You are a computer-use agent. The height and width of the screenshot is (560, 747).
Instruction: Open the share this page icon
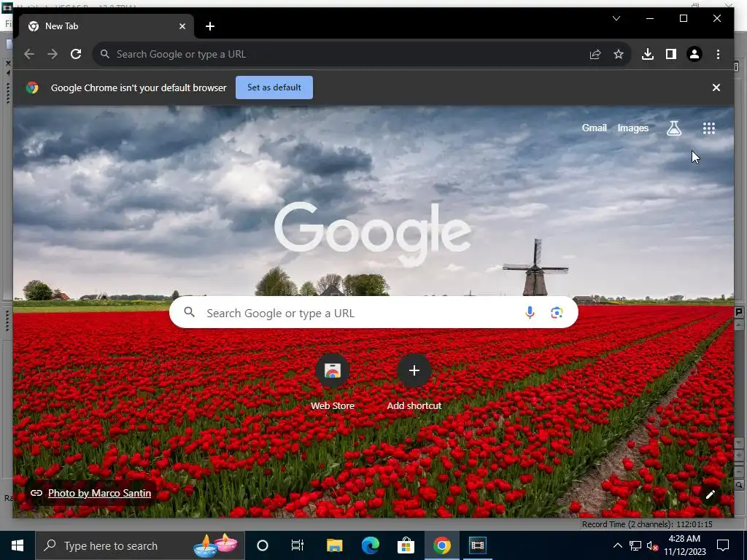[595, 54]
